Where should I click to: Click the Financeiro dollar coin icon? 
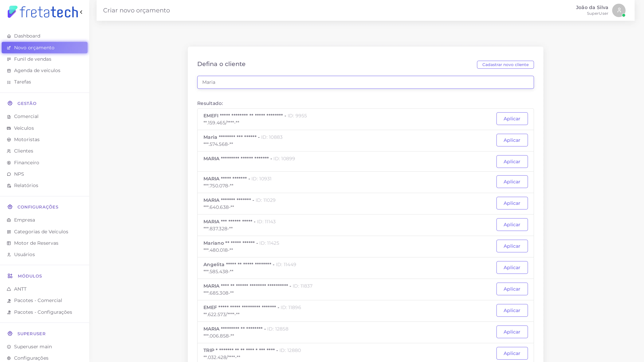[9, 163]
